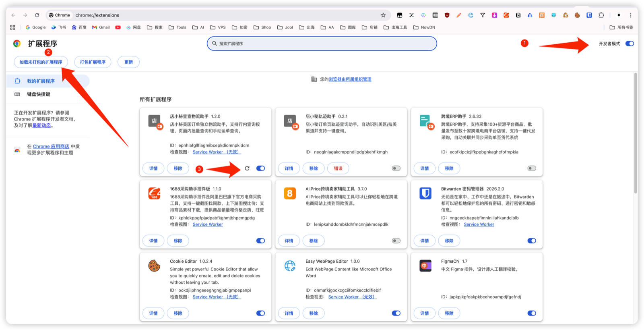Image resolution: width=644 pixels, height=330 pixels.
Task: Disable the 店小秘查查物流助手 extension toggle
Action: pyautogui.click(x=260, y=168)
